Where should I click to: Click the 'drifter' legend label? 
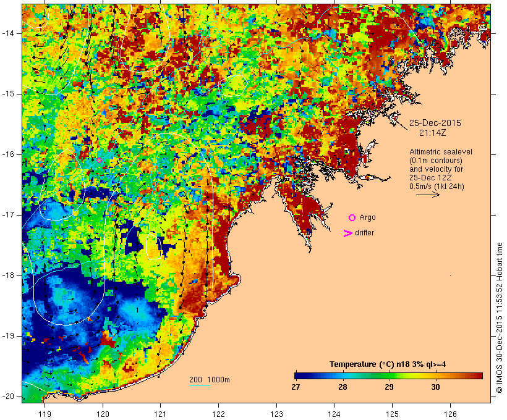point(364,233)
